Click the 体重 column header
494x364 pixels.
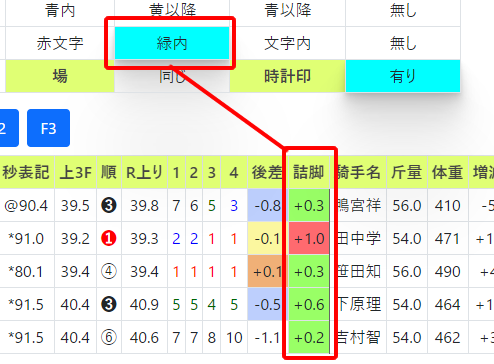coord(448,172)
